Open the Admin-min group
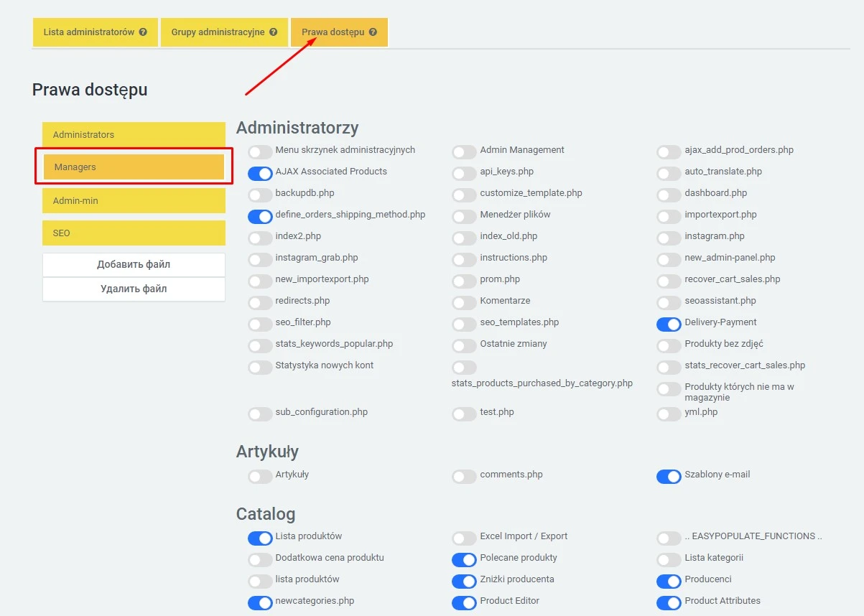 134,200
